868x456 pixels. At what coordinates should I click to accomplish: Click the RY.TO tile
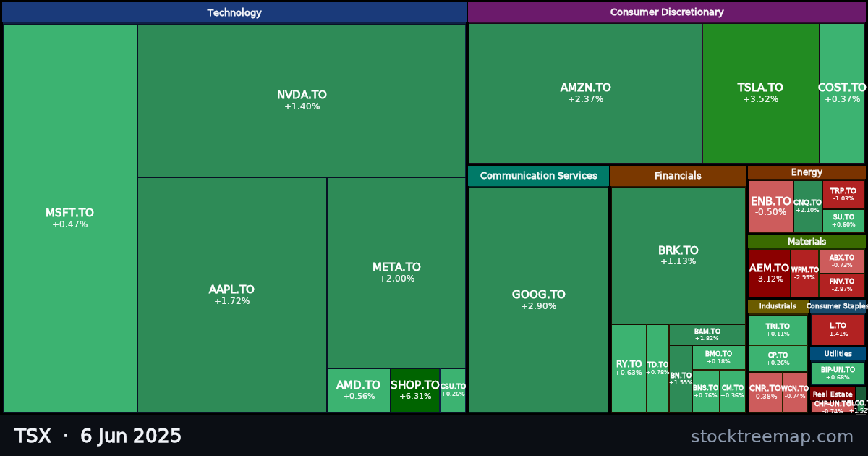(629, 368)
